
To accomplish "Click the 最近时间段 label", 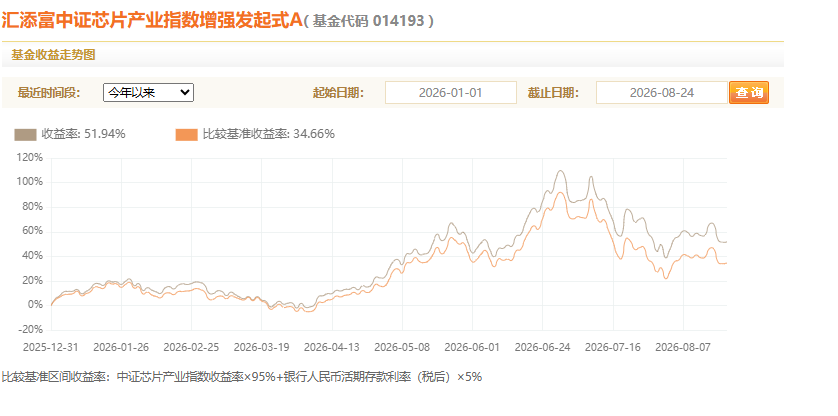I will coord(49,93).
